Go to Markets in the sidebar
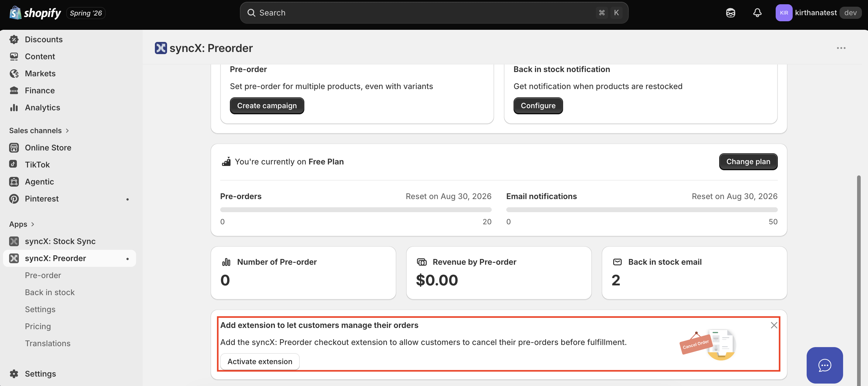Viewport: 868px width, 386px height. coord(40,74)
